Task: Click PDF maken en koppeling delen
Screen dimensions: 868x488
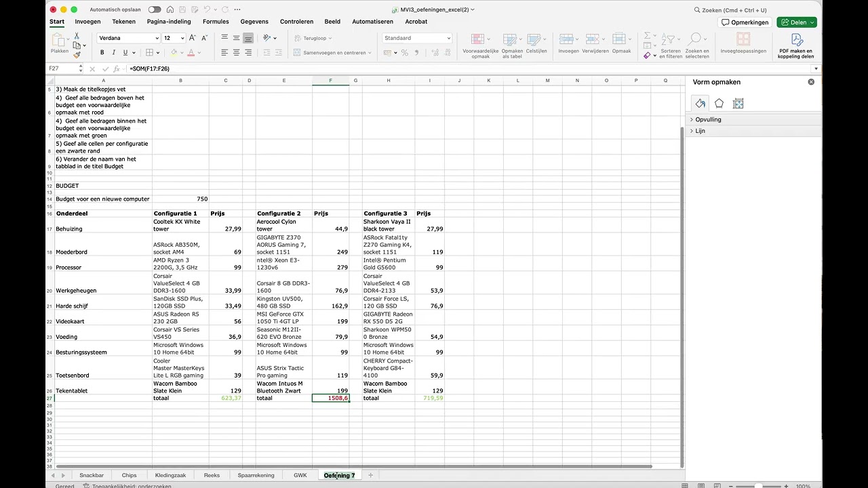Action: coord(797,45)
